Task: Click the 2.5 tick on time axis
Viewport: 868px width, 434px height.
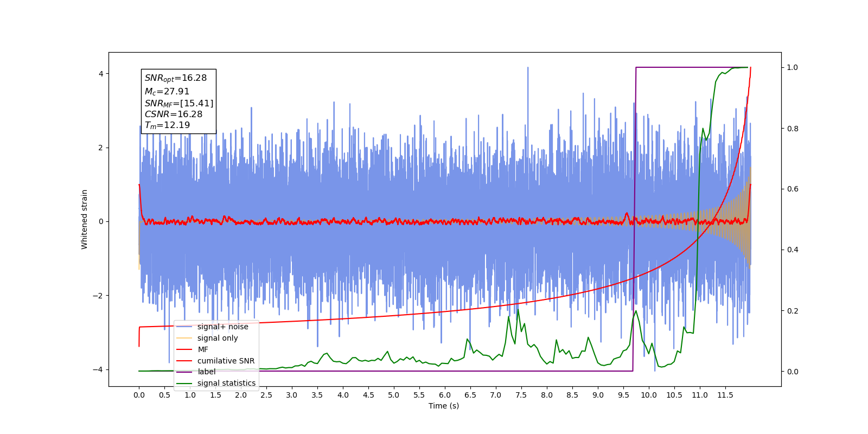Action: point(266,395)
